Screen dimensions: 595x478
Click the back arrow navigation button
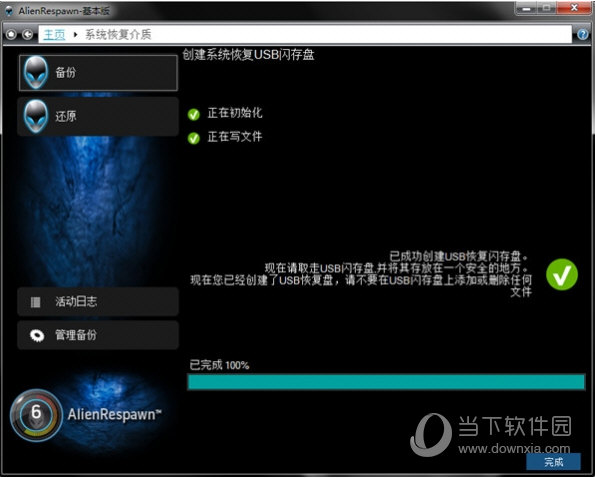pyautogui.click(x=27, y=35)
